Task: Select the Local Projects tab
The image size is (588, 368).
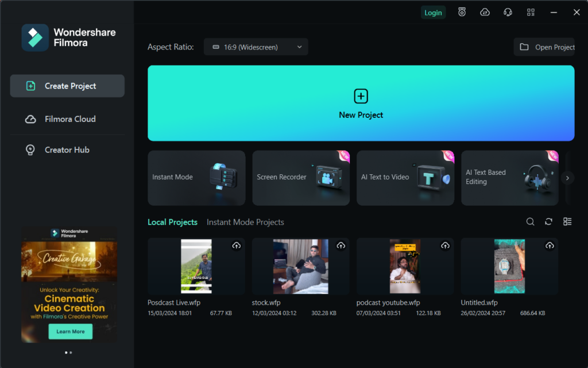Action: 172,222
